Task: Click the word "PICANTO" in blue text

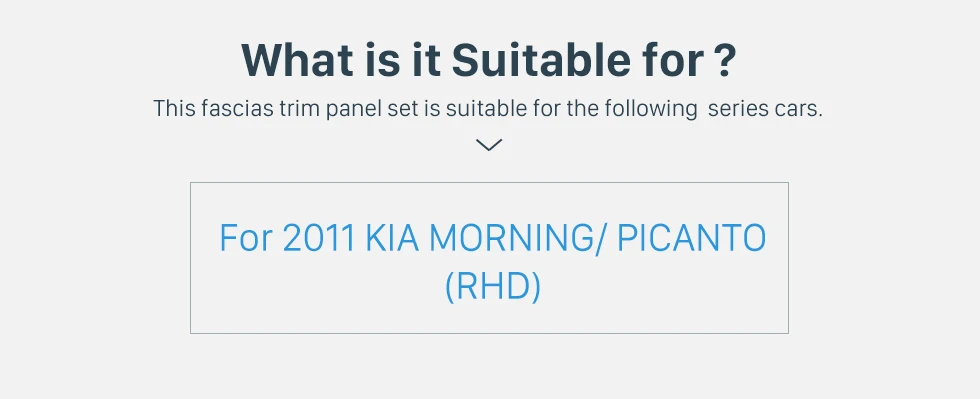Action: [691, 238]
